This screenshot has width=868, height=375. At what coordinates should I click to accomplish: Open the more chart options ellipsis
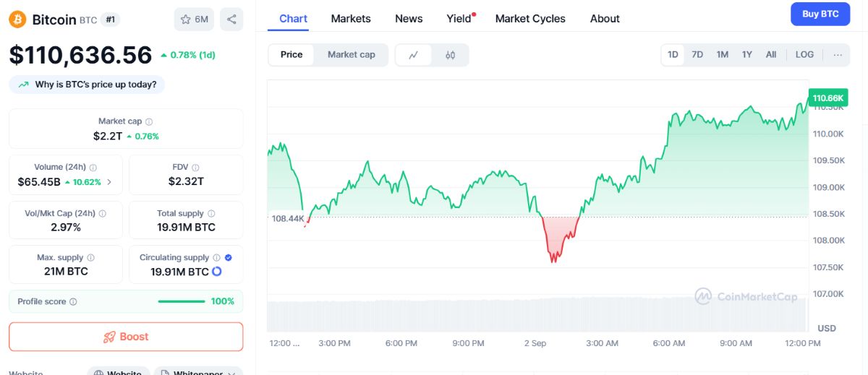(x=838, y=55)
